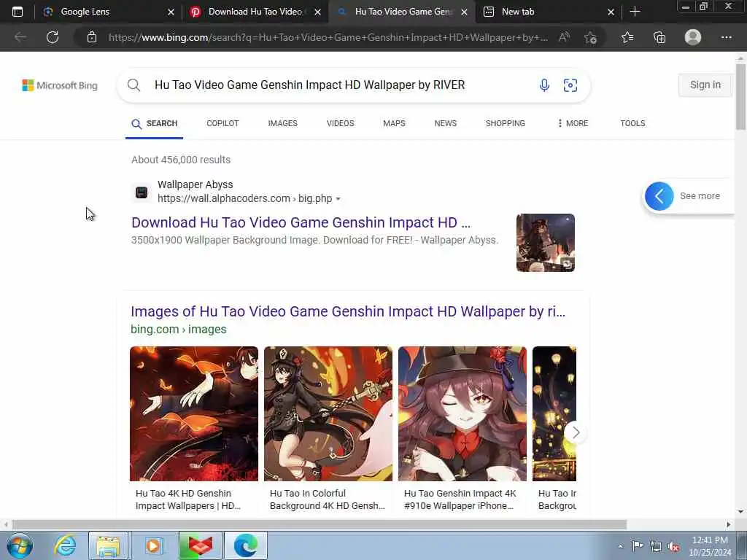Open Hu Tao Genshin Impact 4K #910e image
Screen dimensions: 747x560
point(462,413)
